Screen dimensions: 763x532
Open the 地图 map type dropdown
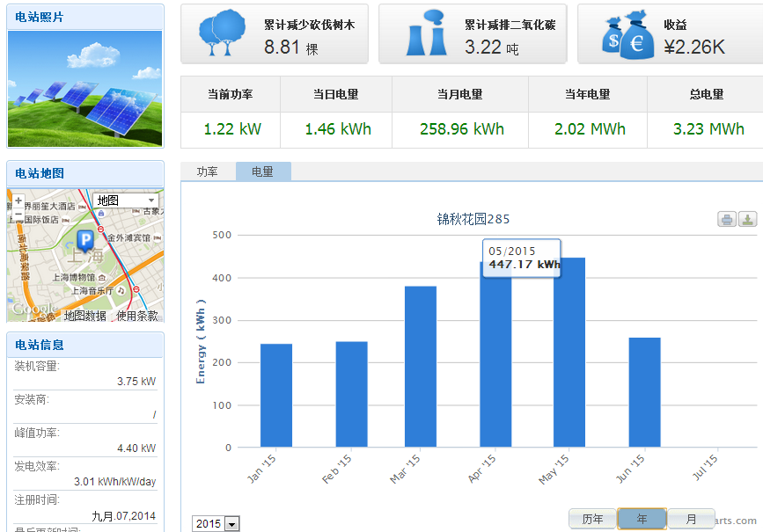[128, 200]
